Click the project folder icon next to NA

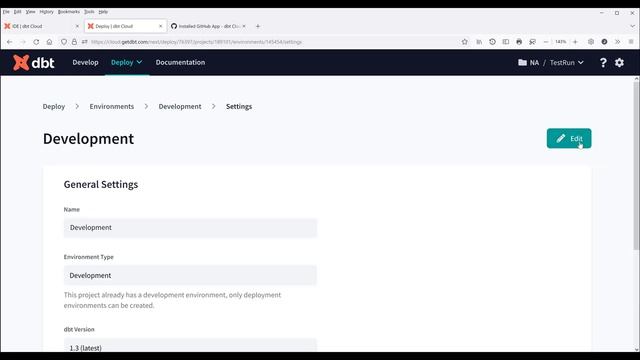(522, 62)
